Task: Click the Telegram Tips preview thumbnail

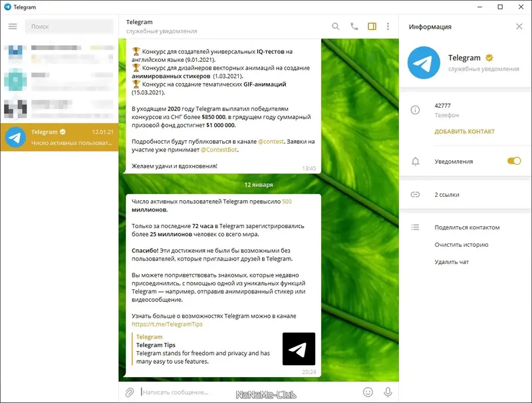Action: 299,348
